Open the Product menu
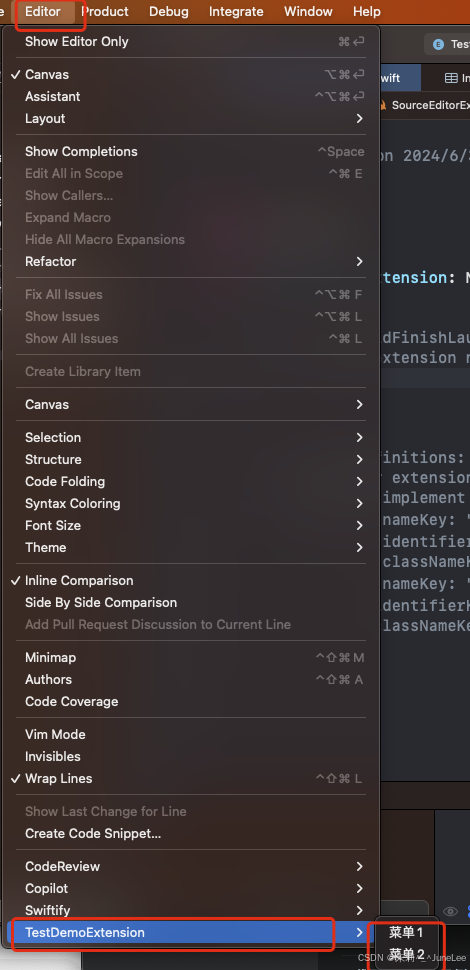 pyautogui.click(x=105, y=12)
